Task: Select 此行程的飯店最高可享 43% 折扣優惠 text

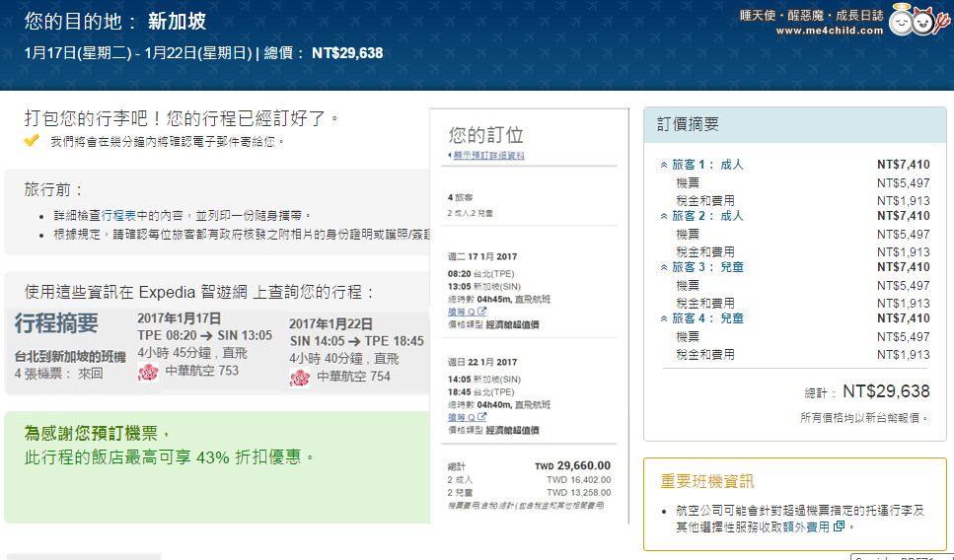Action: coord(169,457)
